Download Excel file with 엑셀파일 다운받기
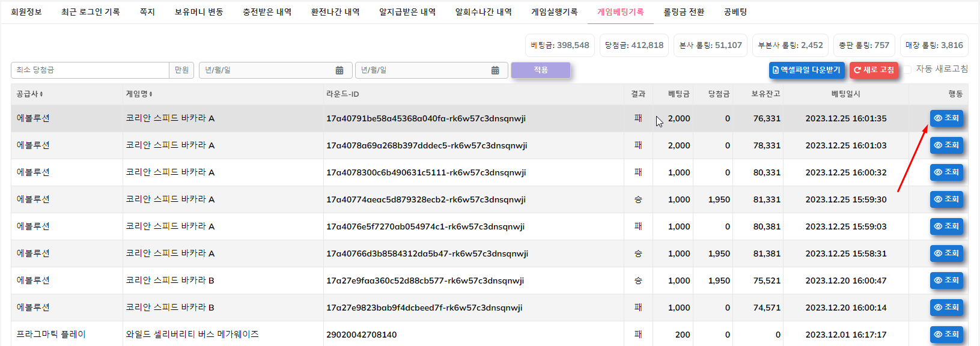 806,70
